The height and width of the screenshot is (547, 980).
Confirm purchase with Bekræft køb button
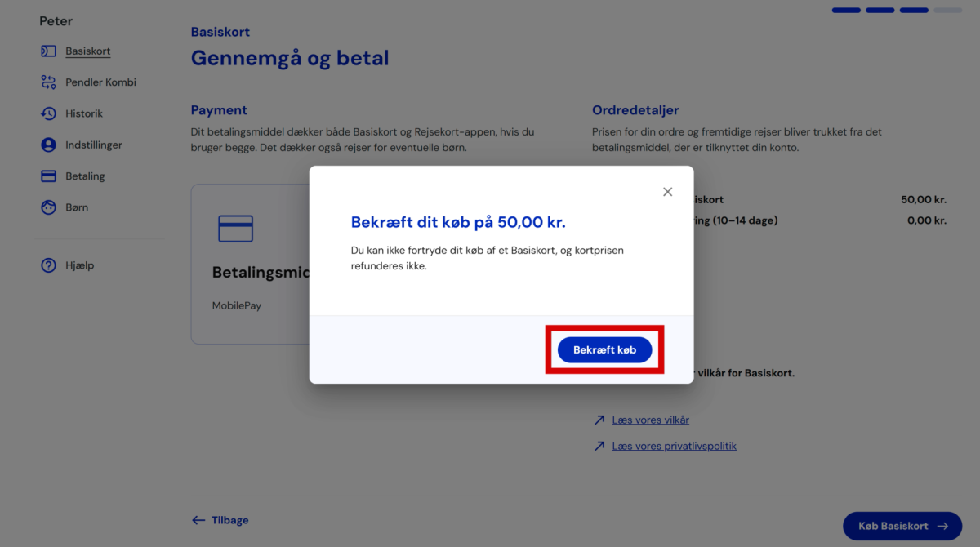click(604, 349)
